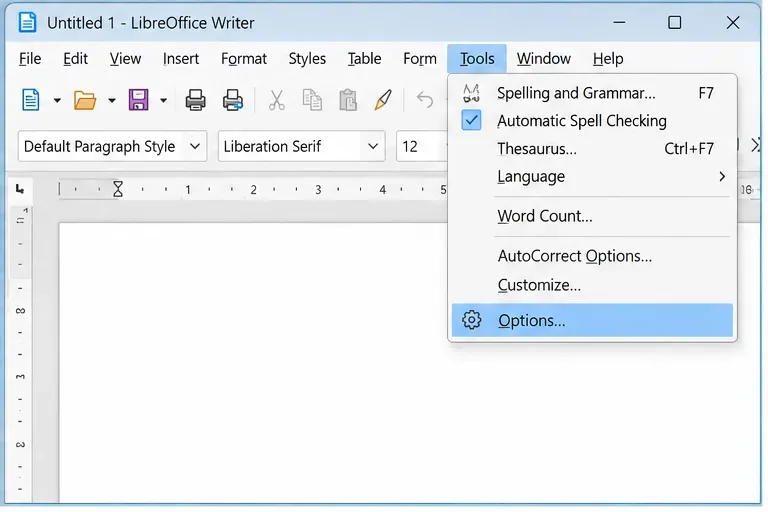Close the open Tools menu
Viewport: 768px width, 512px height.
477,59
